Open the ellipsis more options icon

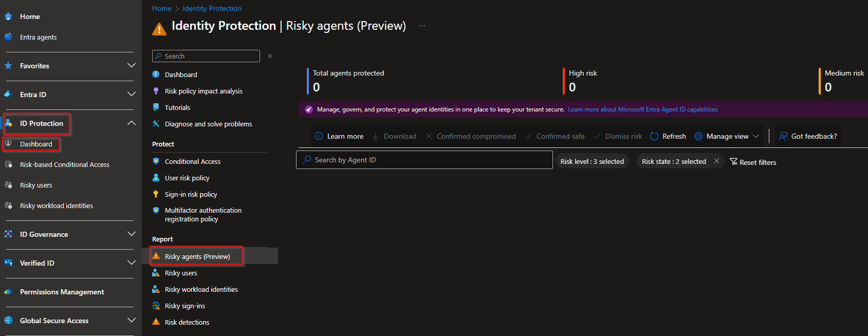[x=422, y=26]
